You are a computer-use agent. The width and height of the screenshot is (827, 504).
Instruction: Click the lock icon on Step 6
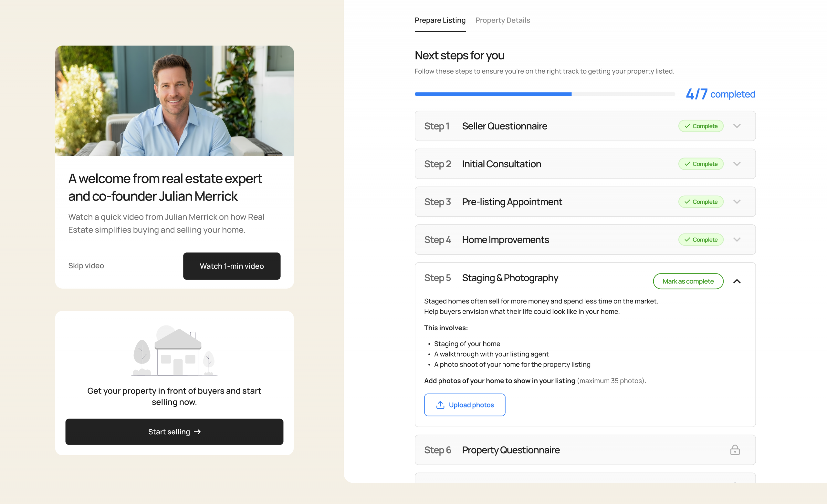(x=735, y=450)
